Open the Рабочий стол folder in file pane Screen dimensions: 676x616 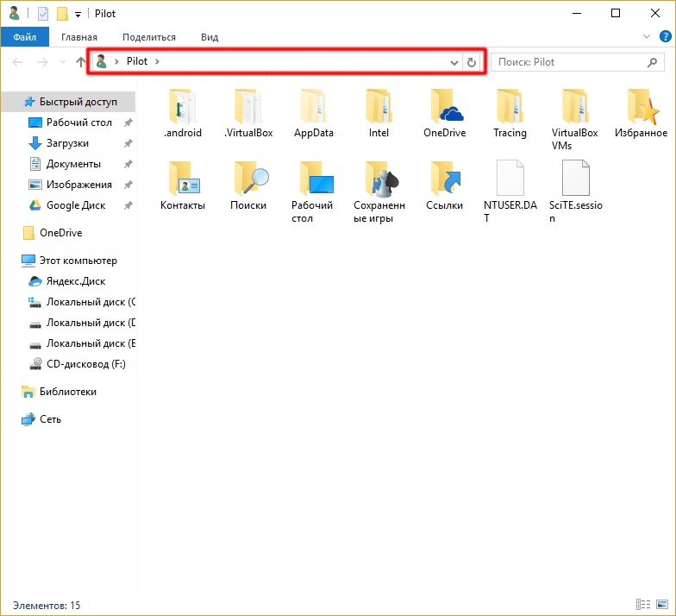click(x=314, y=192)
